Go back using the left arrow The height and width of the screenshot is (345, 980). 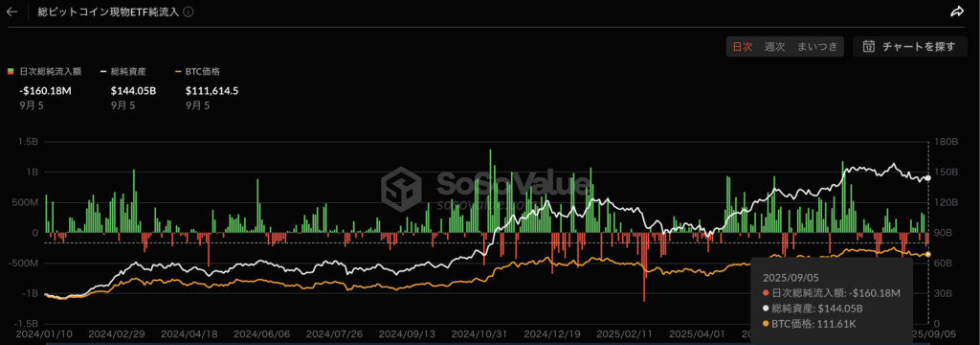coord(11,11)
